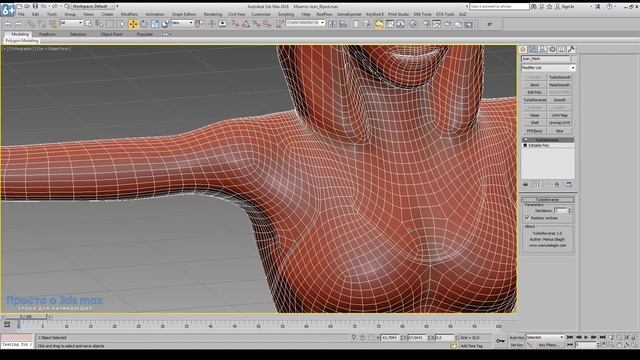Click the Select and Link tool

(31, 24)
